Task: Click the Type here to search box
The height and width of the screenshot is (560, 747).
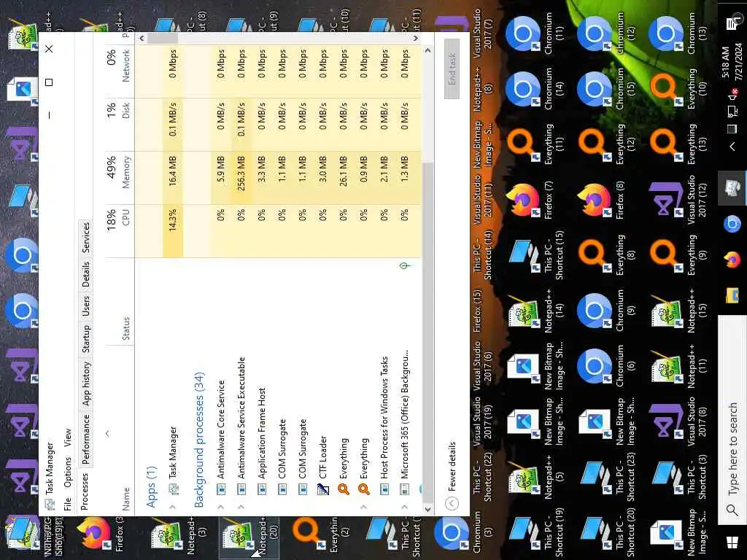Action: (732, 419)
